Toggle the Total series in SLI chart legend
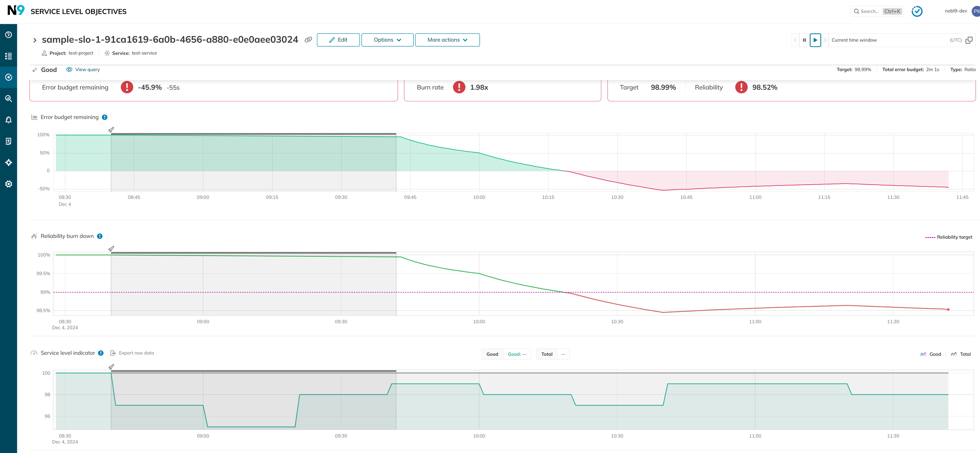Screen dimensions: 980x453 (x=960, y=354)
